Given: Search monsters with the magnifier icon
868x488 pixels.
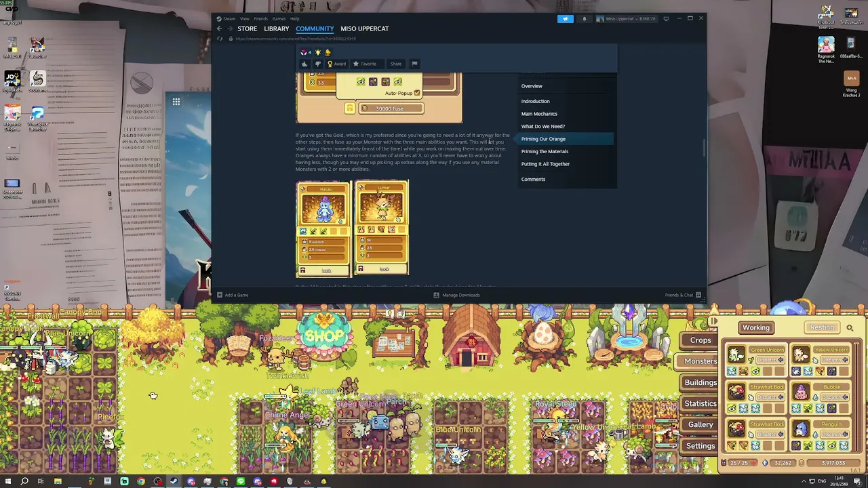Looking at the screenshot, I should (x=850, y=328).
